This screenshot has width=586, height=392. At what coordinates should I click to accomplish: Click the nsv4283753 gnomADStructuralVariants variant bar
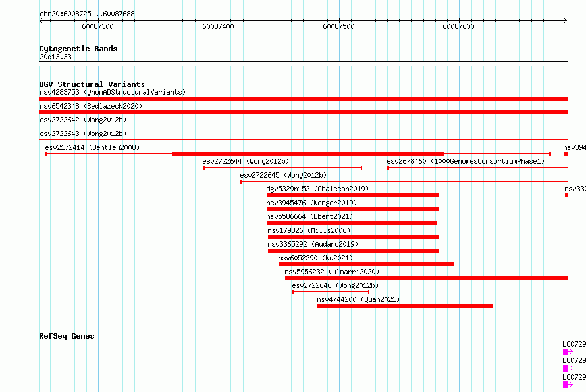[303, 99]
